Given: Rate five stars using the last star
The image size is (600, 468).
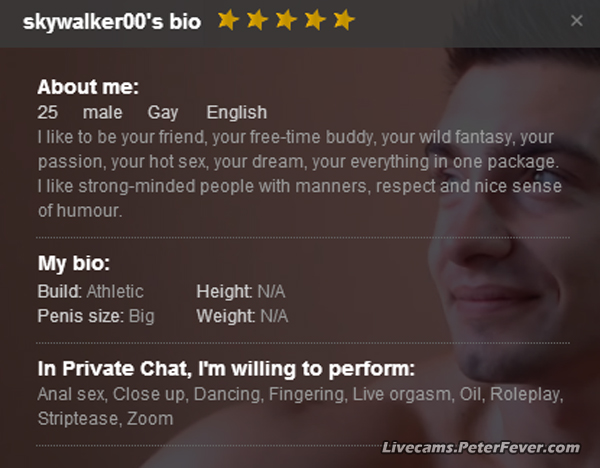Looking at the screenshot, I should tap(344, 20).
